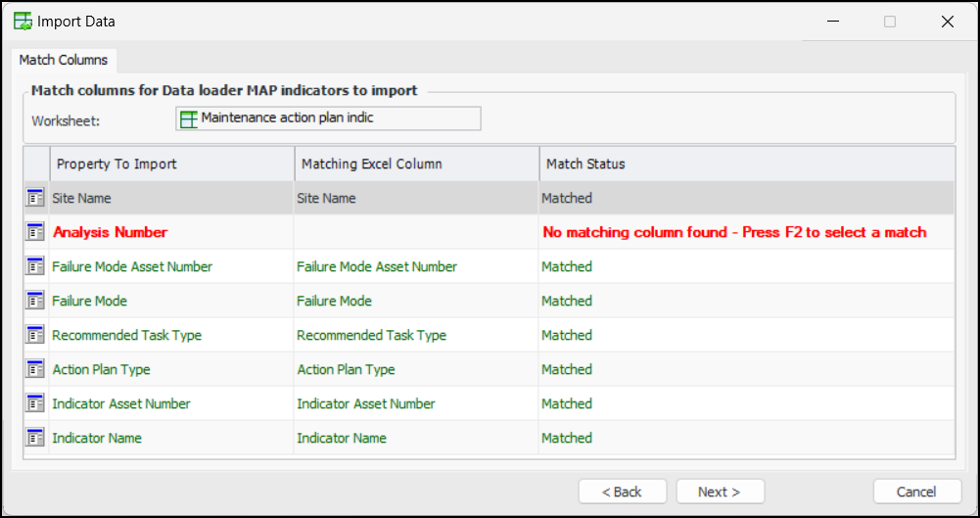This screenshot has width=980, height=518.
Task: Click the Action Plan Type row icon
Action: [x=36, y=369]
